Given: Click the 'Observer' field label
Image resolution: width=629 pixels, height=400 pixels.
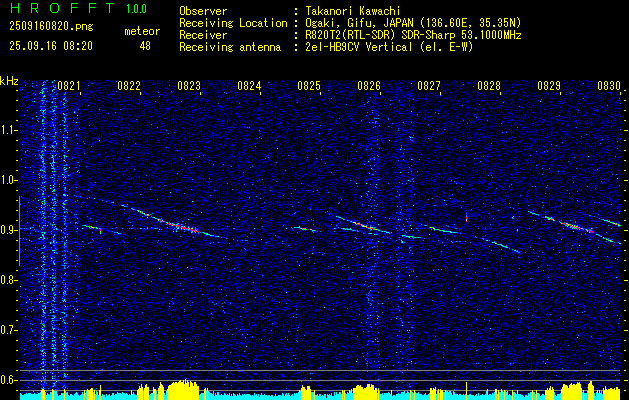Looking at the screenshot, I should tap(203, 11).
